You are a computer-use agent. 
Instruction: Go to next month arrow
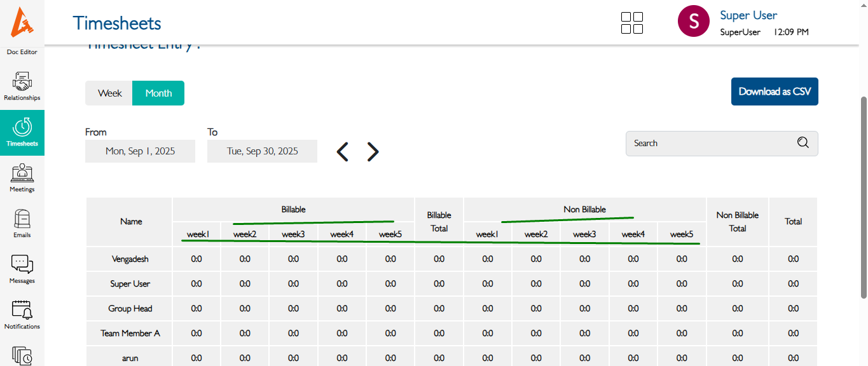(373, 152)
